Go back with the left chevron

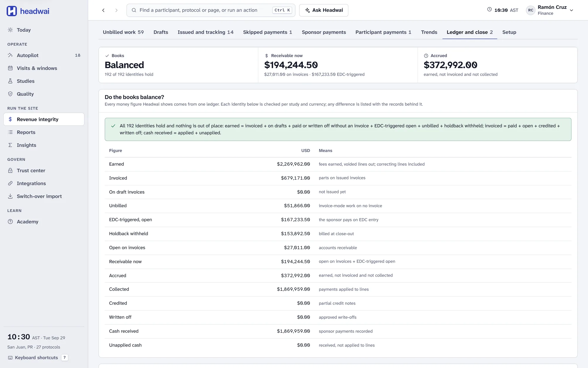pos(103,10)
